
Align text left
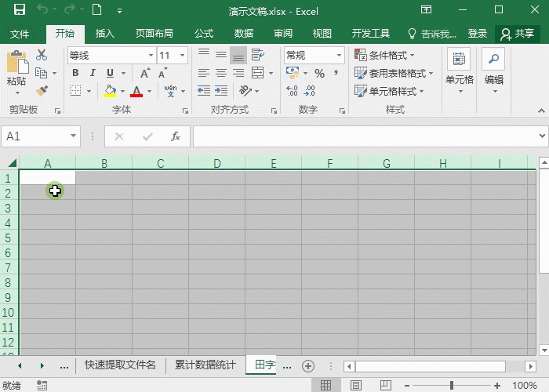tap(204, 73)
